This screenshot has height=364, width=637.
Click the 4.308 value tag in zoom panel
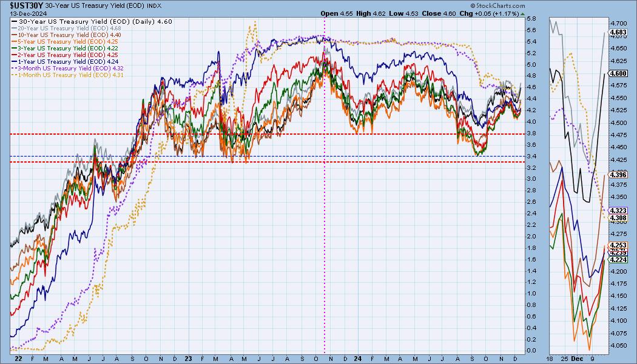[619, 218]
